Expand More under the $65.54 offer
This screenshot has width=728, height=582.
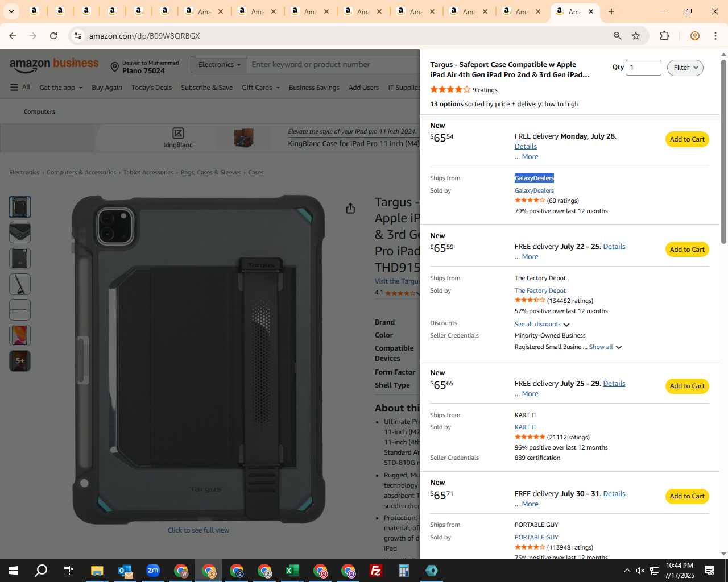tap(530, 157)
